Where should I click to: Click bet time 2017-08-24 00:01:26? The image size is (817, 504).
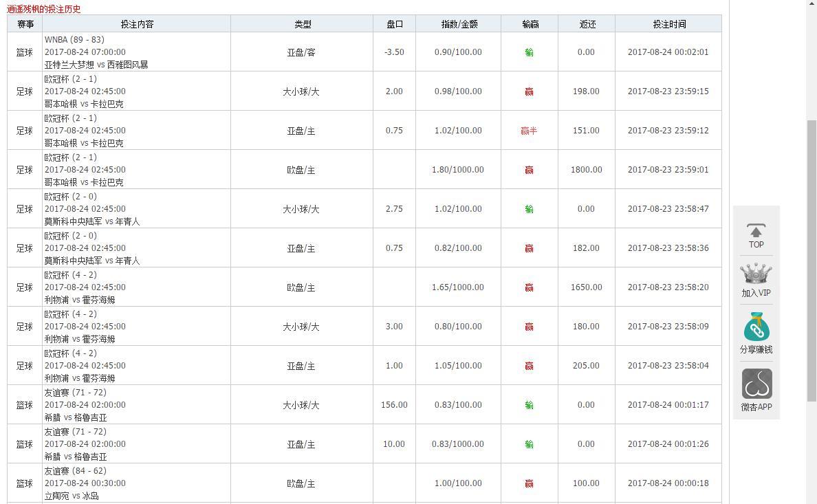pos(668,443)
